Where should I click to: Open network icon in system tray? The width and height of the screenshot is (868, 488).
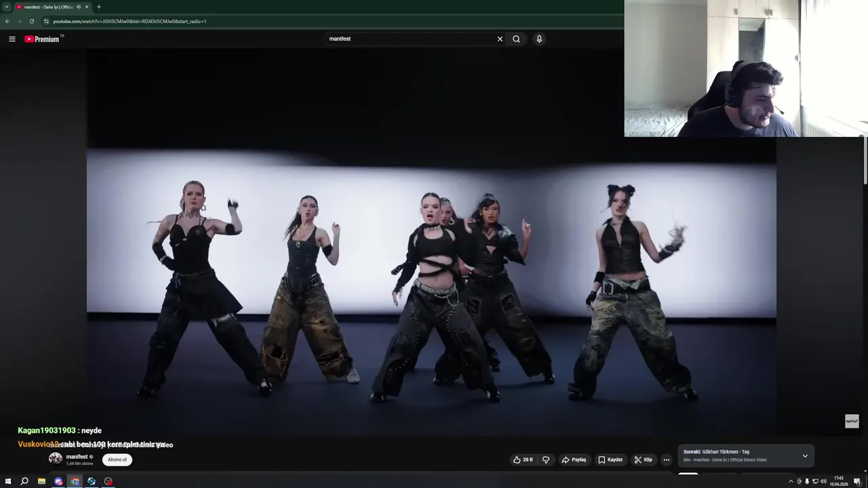815,481
